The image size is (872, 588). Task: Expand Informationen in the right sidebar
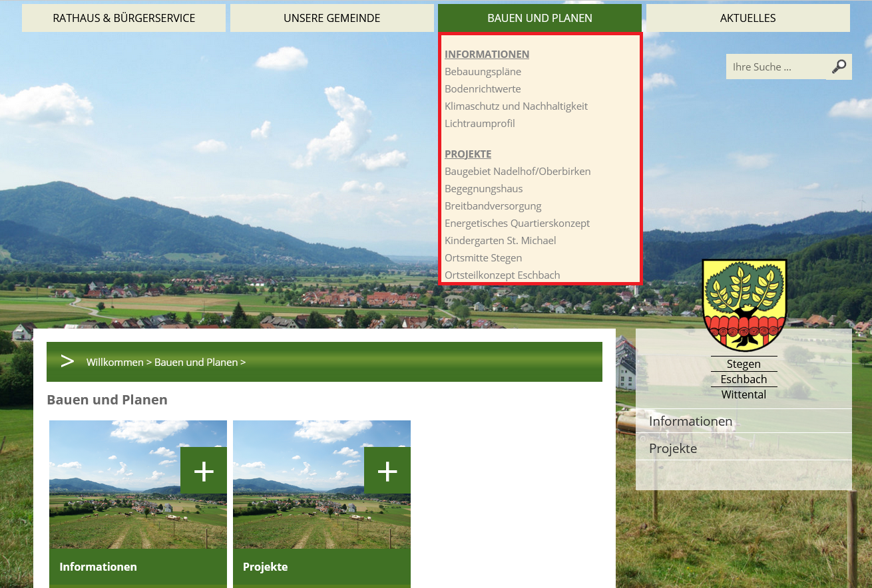(690, 421)
